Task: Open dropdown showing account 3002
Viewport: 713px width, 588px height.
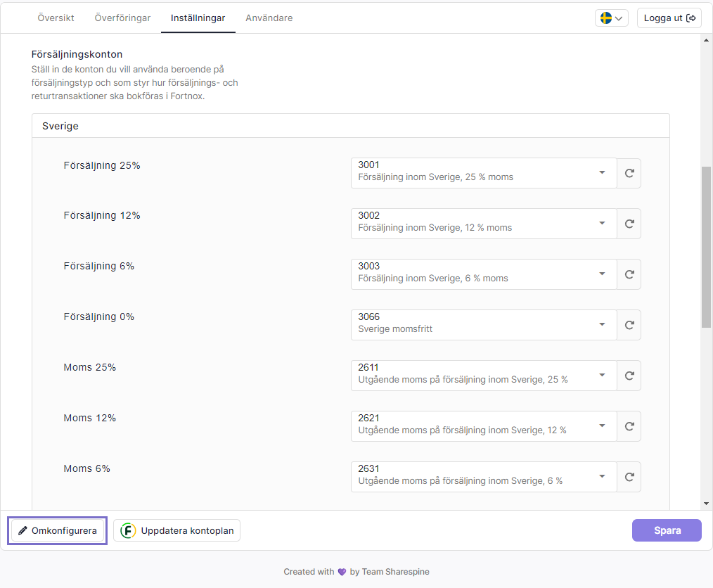Action: (x=484, y=224)
